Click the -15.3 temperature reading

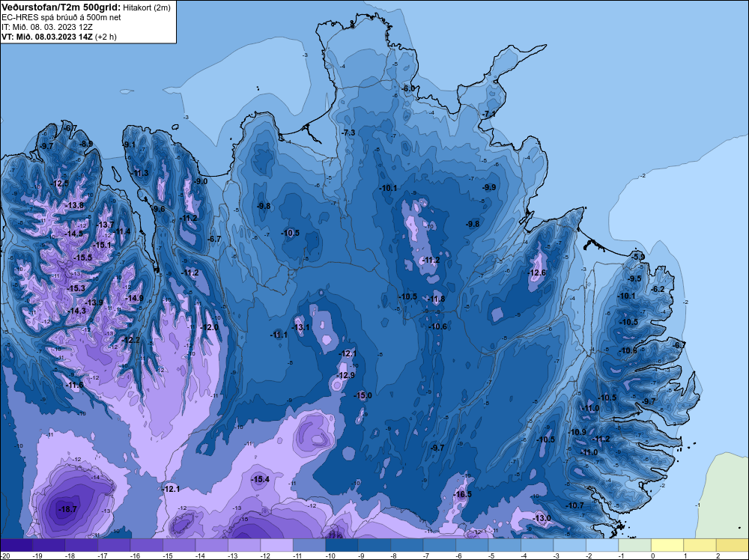click(76, 288)
